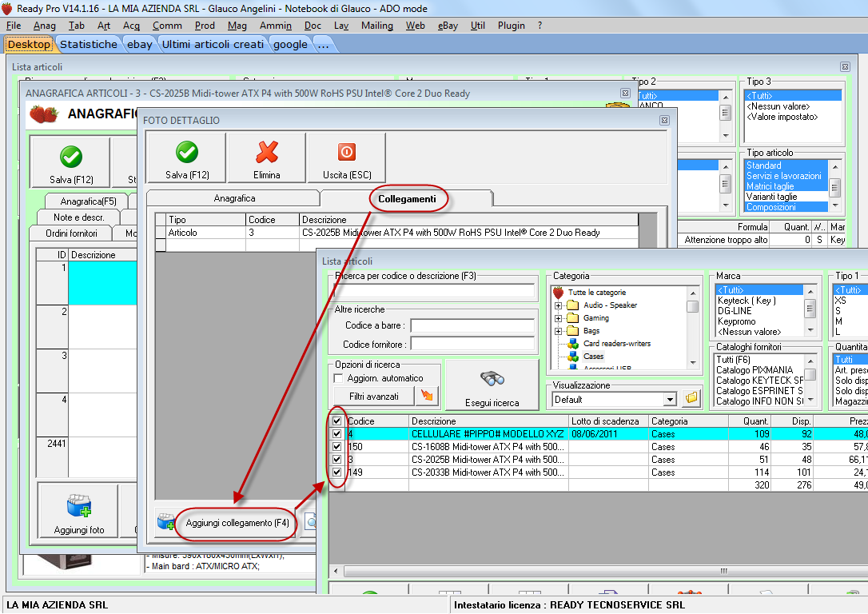Uncheck the CS-2025B article row checkbox

click(336, 459)
